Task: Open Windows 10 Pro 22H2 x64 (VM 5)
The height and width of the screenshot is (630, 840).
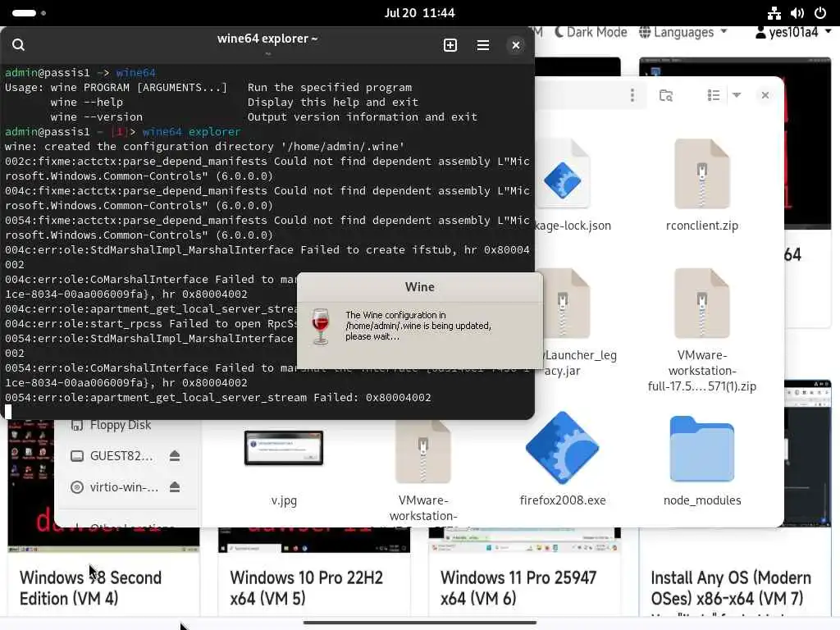Action: [307, 587]
